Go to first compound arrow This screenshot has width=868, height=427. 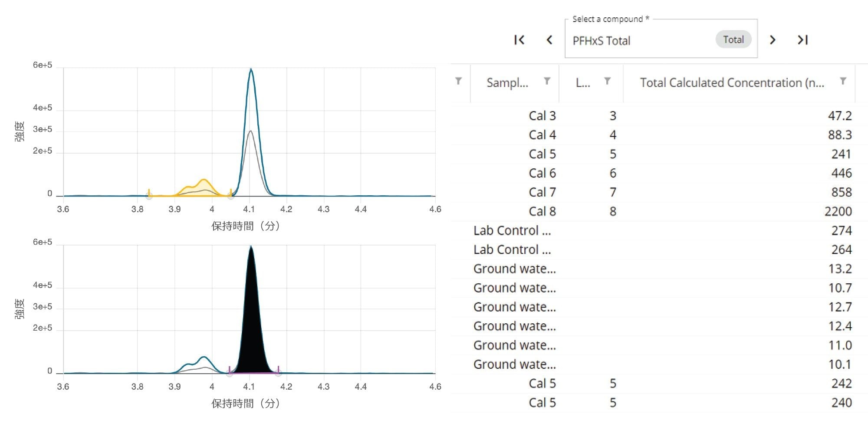click(x=519, y=40)
